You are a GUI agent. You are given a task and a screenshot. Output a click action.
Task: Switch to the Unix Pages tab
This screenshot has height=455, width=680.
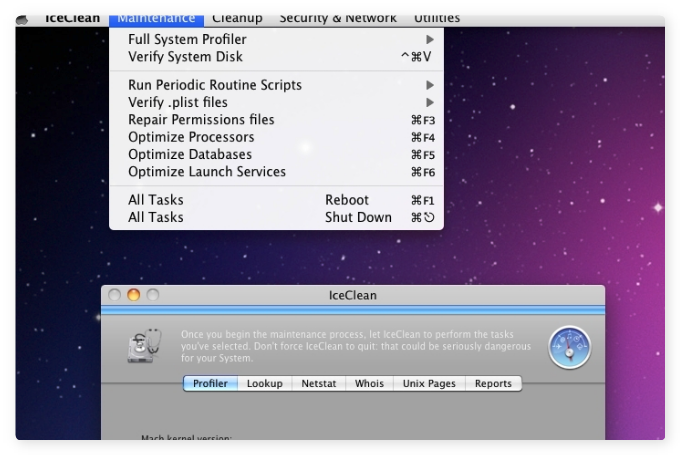429,383
